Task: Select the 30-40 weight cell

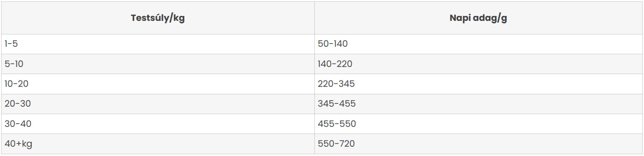Action: click(158, 124)
